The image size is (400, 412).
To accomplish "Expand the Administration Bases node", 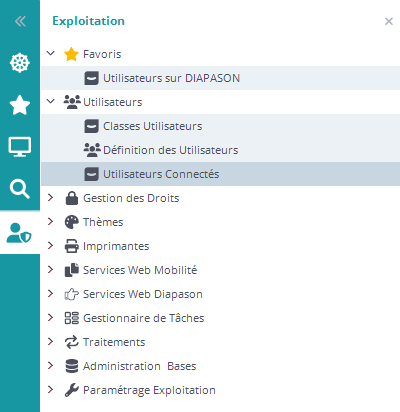I will [51, 366].
